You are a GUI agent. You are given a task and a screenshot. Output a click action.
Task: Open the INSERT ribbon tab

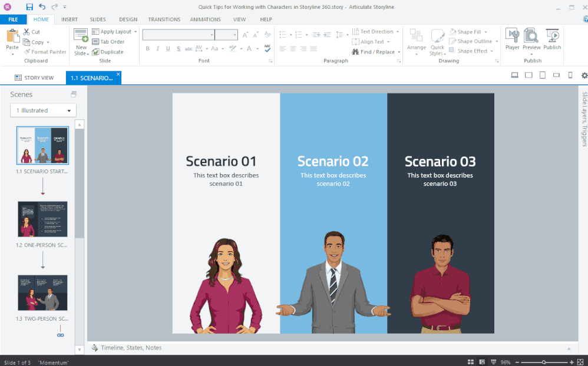click(x=70, y=19)
